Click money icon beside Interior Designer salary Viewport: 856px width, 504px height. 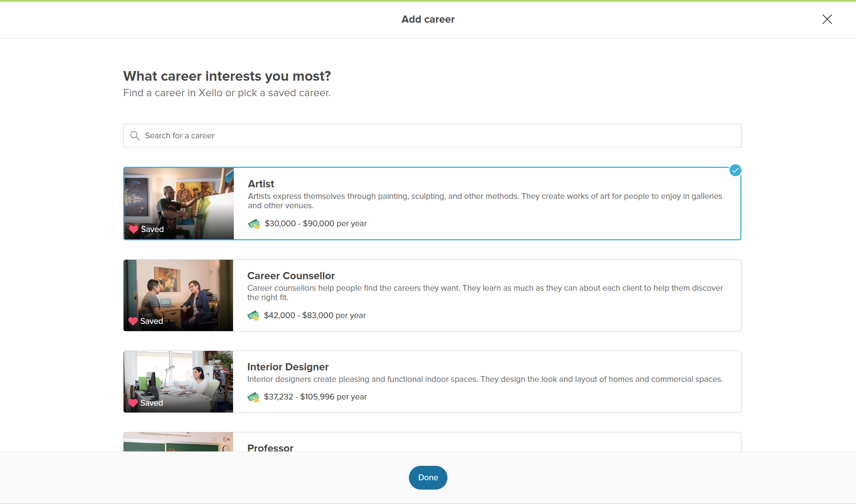253,397
